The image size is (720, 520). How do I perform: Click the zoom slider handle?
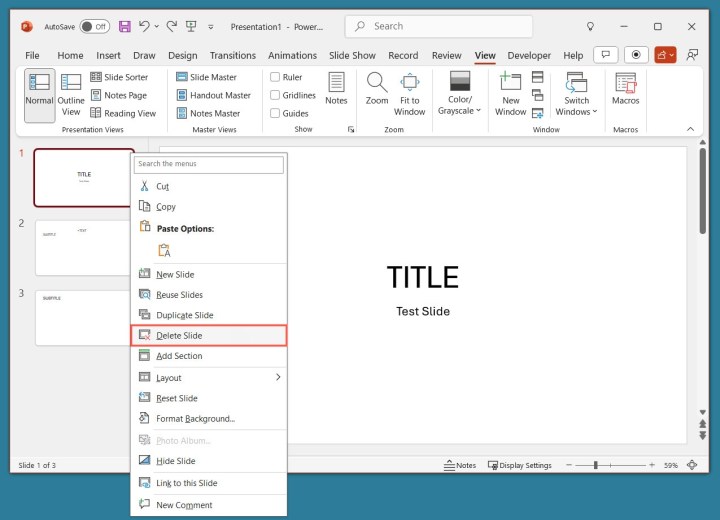(x=596, y=465)
